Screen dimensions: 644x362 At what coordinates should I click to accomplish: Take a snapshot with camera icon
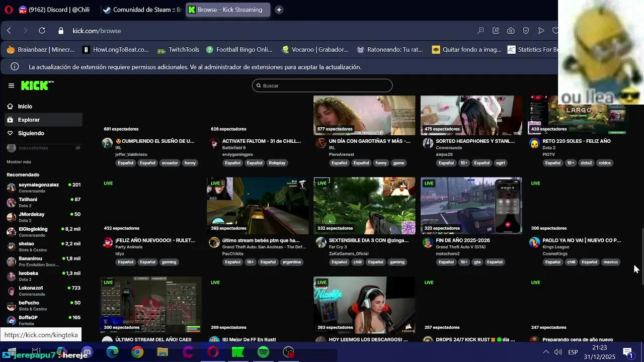coord(511,31)
